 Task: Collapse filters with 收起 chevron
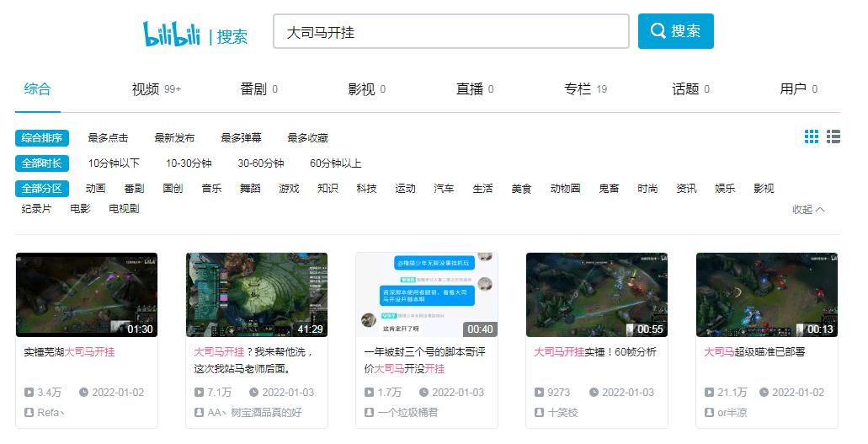808,210
